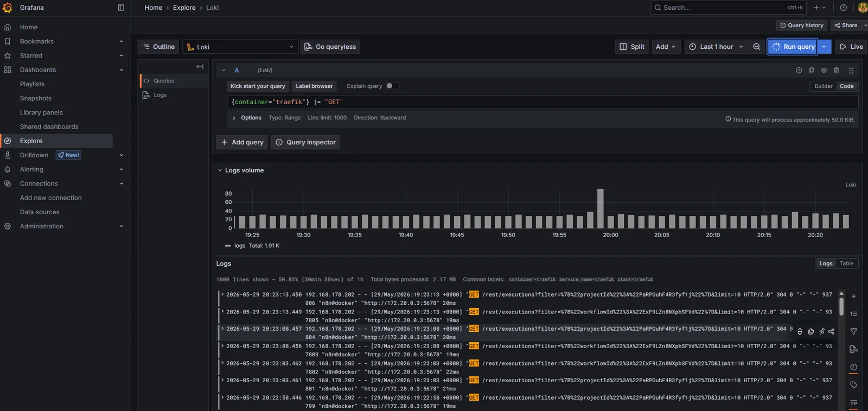Open help question mark in top bar

point(843,8)
